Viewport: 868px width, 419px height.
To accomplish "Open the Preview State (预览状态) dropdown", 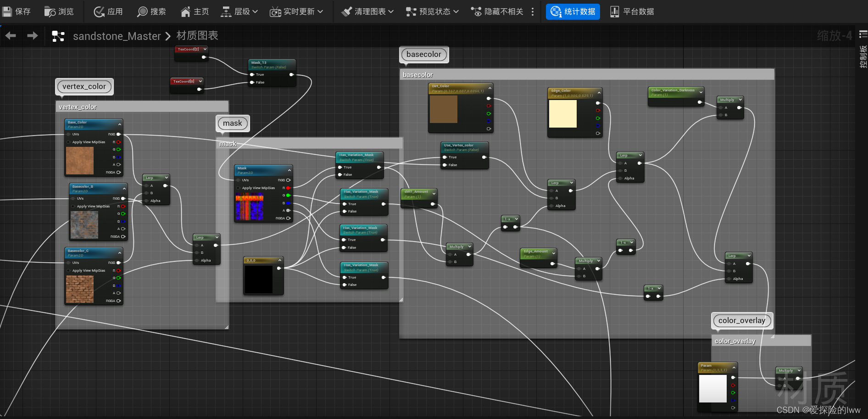I will pyautogui.click(x=432, y=11).
